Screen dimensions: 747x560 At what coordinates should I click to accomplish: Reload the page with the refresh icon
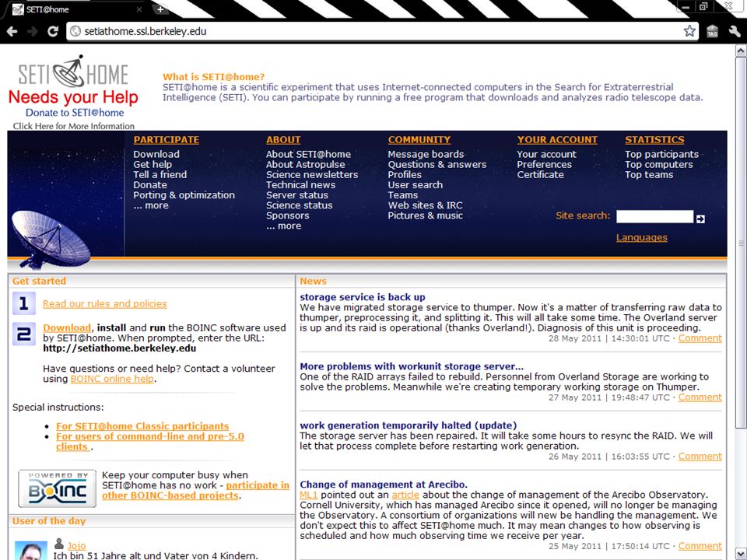tap(53, 31)
